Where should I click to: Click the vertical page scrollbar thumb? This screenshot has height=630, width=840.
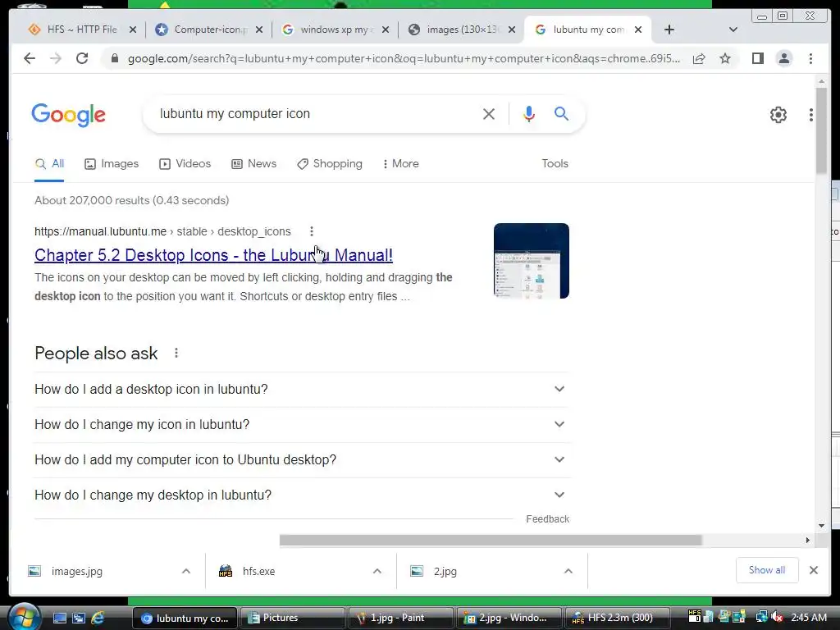(821, 130)
